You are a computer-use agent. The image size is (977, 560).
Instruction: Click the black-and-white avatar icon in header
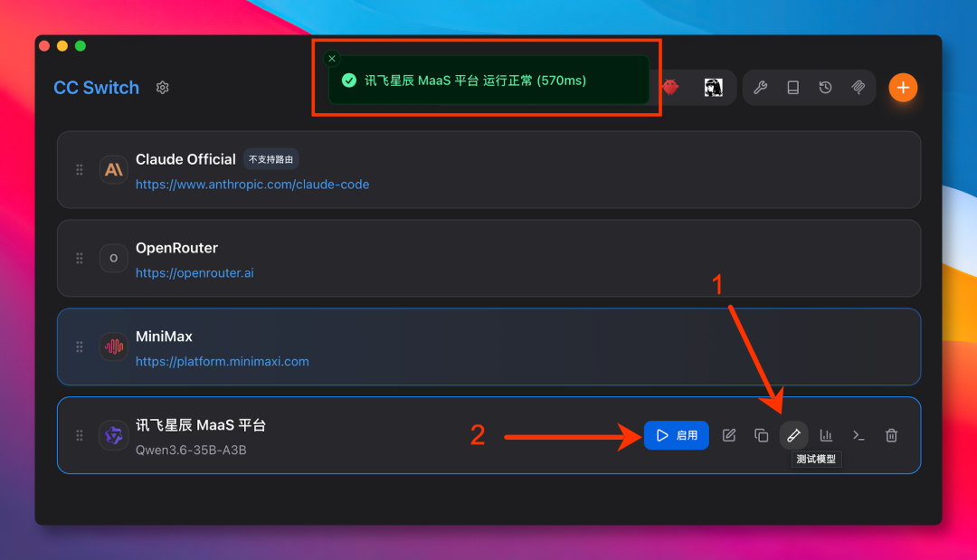click(714, 88)
